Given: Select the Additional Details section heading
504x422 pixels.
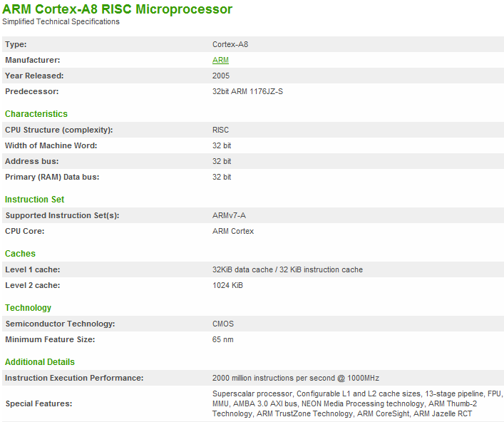Looking at the screenshot, I should point(40,362).
